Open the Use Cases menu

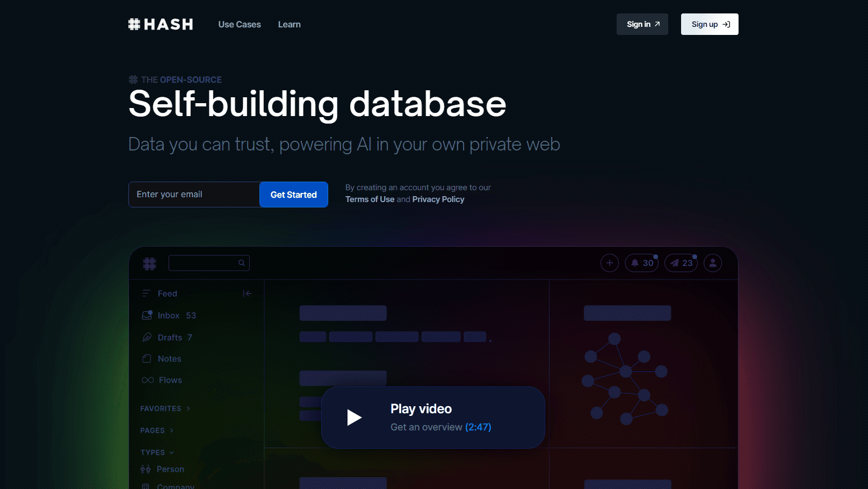[x=240, y=24]
